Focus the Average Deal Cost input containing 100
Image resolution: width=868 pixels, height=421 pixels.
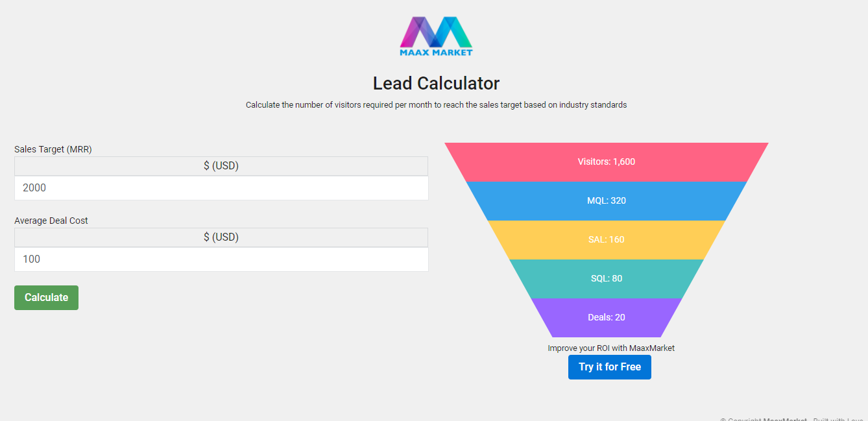tap(221, 259)
